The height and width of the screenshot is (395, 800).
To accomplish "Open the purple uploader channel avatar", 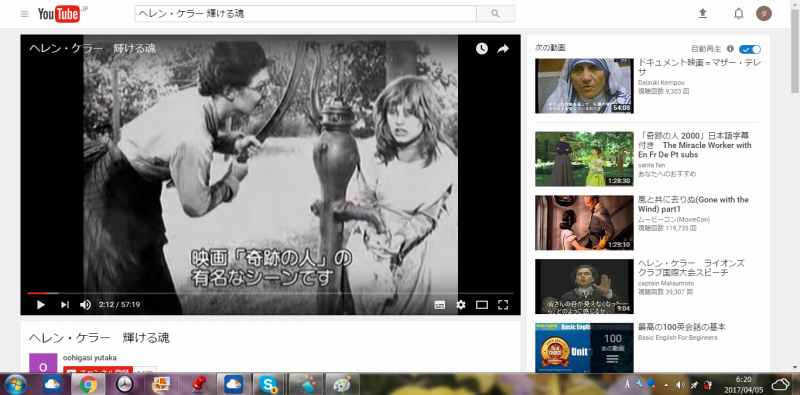I will pos(43,363).
